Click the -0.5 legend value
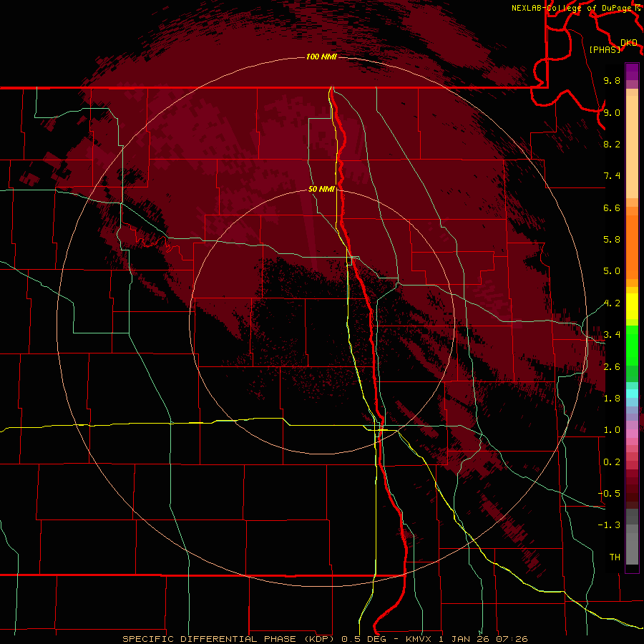The height and width of the screenshot is (644, 644). click(610, 494)
